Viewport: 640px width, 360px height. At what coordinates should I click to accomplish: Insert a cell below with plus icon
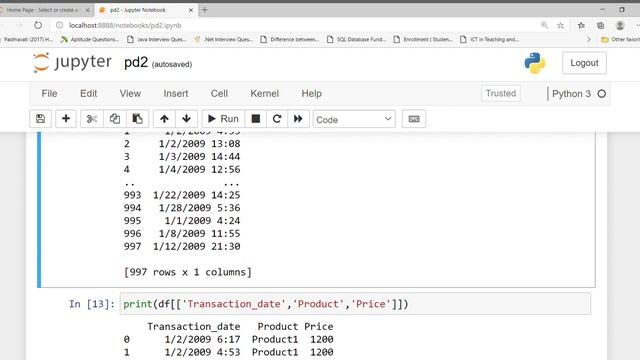click(x=66, y=119)
